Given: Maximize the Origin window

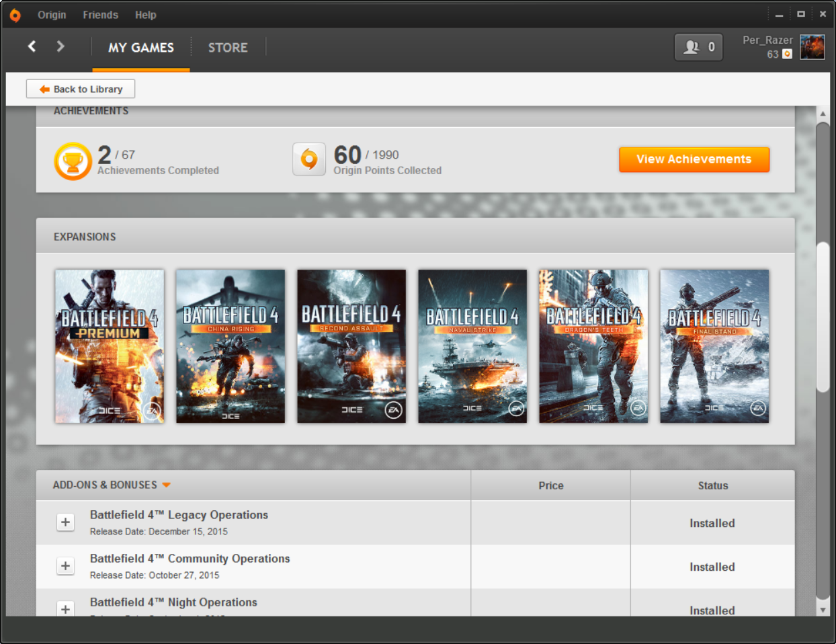Looking at the screenshot, I should [801, 14].
